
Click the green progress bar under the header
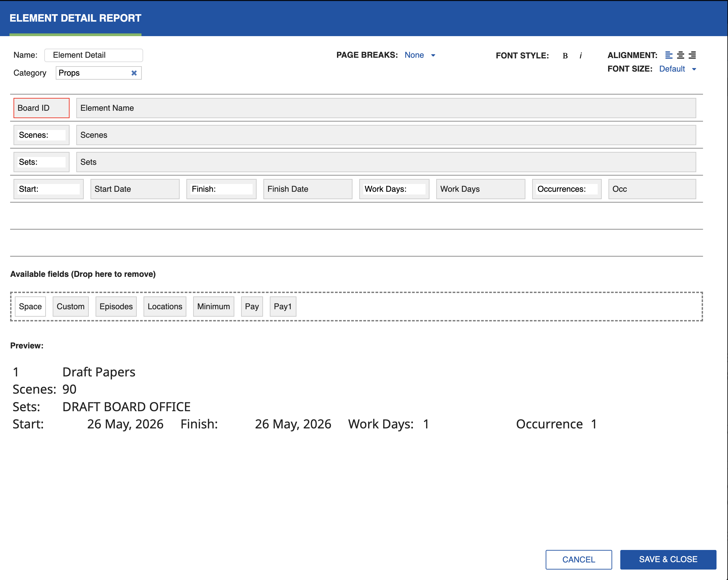click(x=75, y=35)
